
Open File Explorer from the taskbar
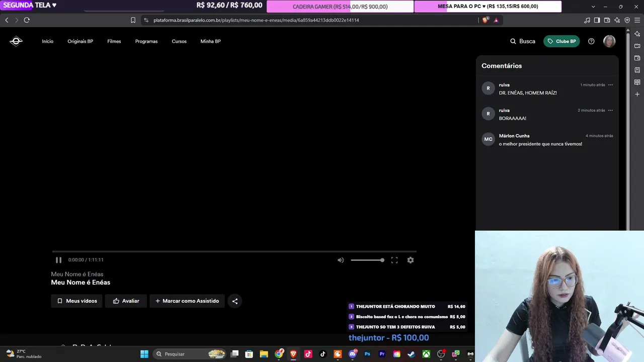[264, 354]
